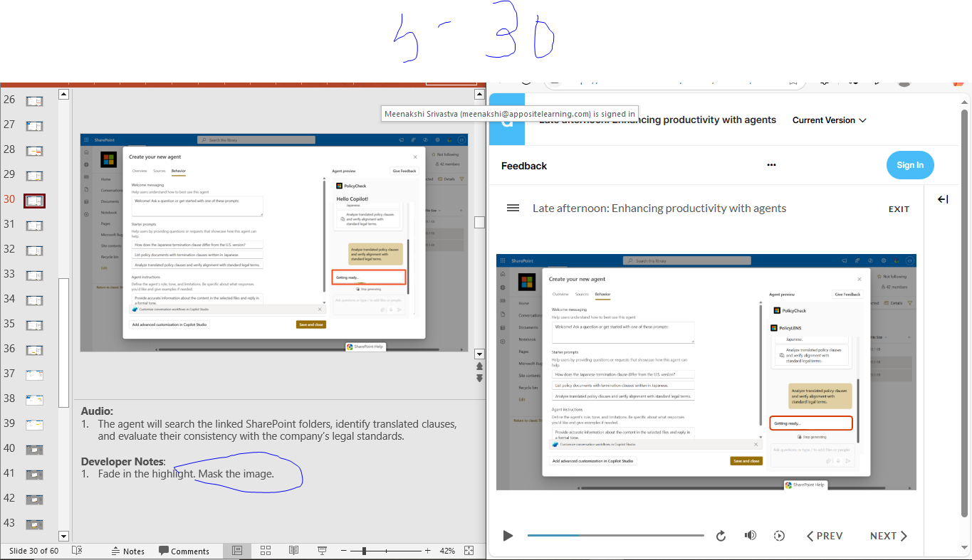The image size is (972, 560).
Task: Select slide 37 thumbnail
Action: (x=34, y=374)
